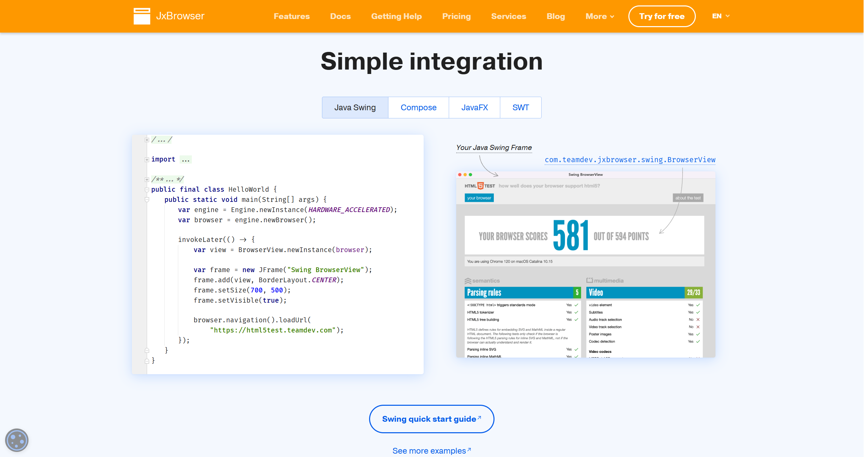Click the Swing BrowserView preview screenshot

(x=585, y=265)
